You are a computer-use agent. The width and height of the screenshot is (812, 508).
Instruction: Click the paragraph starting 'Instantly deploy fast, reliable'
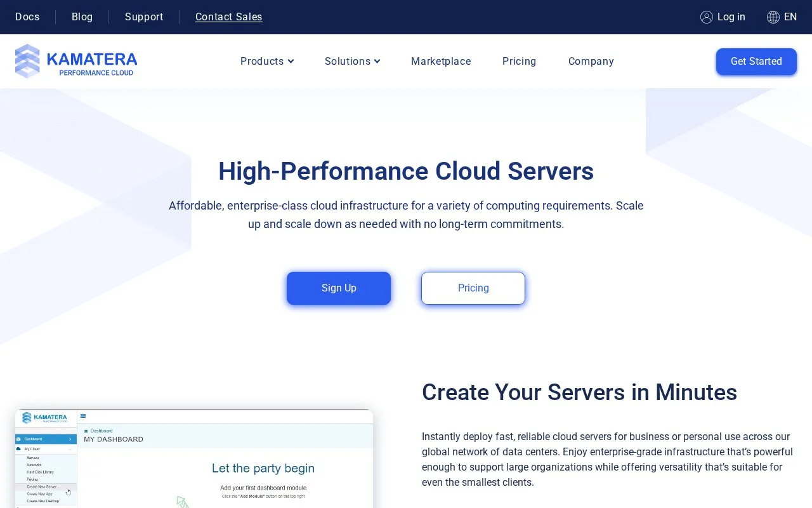pos(607,460)
